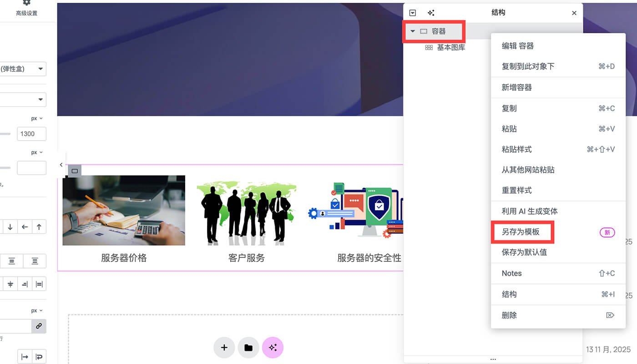Select the first justify alignment option

[x=12, y=261]
